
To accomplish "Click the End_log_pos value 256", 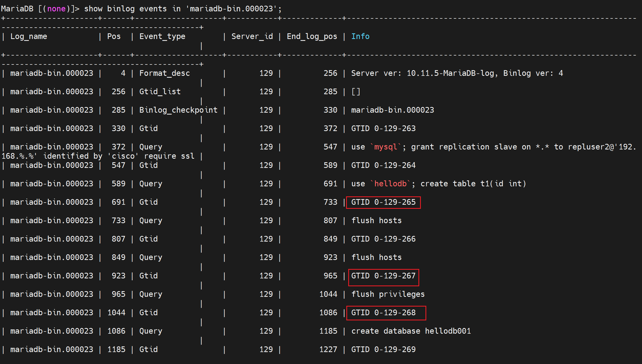I will (x=330, y=73).
